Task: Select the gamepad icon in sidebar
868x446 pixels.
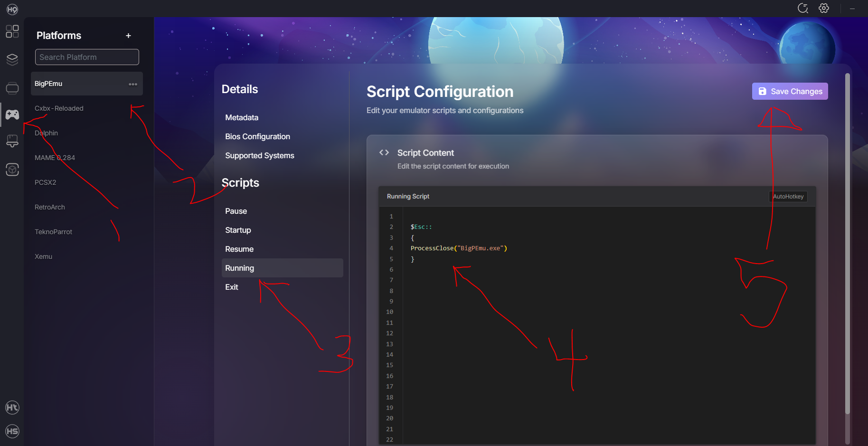Action: (12, 114)
